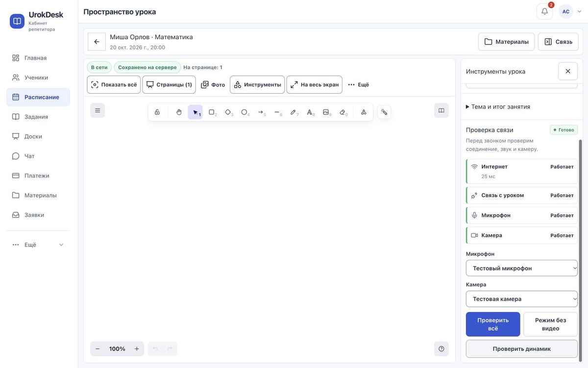Open the canvas help question icon
The width and height of the screenshot is (588, 368).
[x=441, y=349]
